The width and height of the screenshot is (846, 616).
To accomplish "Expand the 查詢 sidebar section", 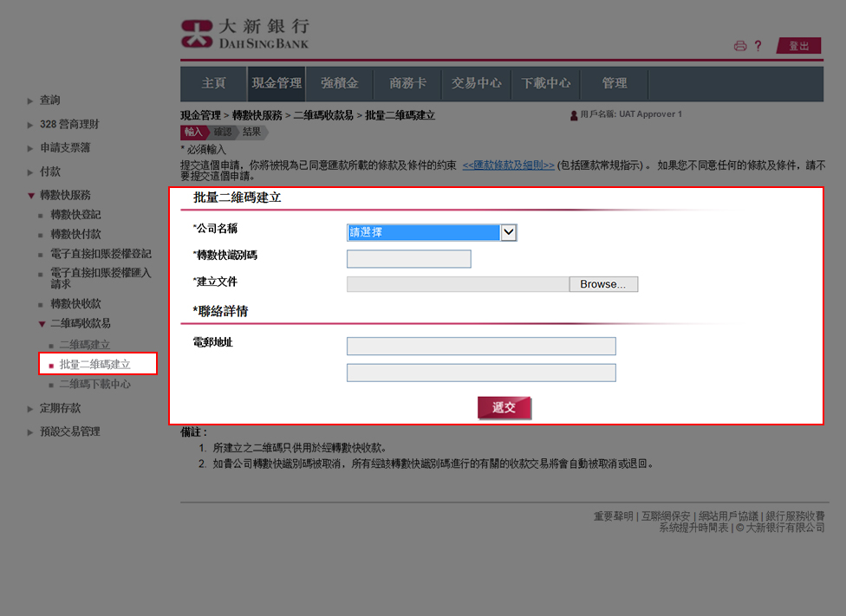I will coord(49,101).
